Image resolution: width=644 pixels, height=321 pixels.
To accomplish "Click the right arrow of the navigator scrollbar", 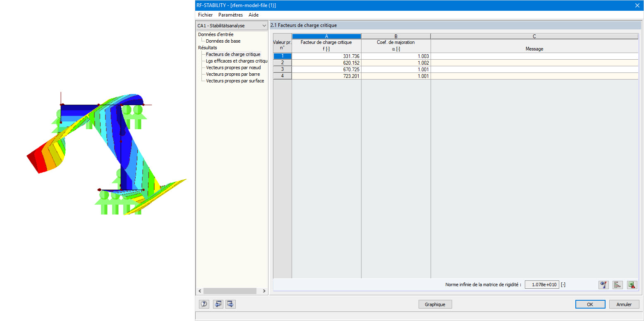I will (x=264, y=291).
